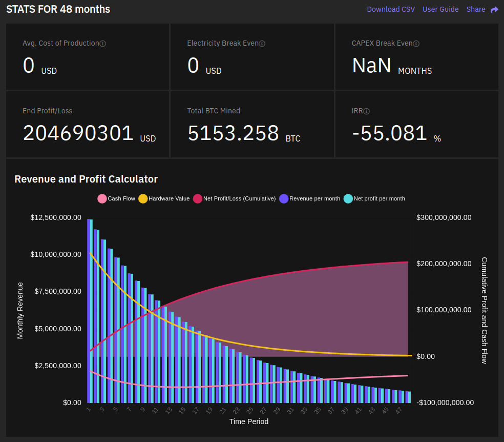Click the tallest bar at period 1
Screen dimensions: 504x442
pyautogui.click(x=89, y=308)
